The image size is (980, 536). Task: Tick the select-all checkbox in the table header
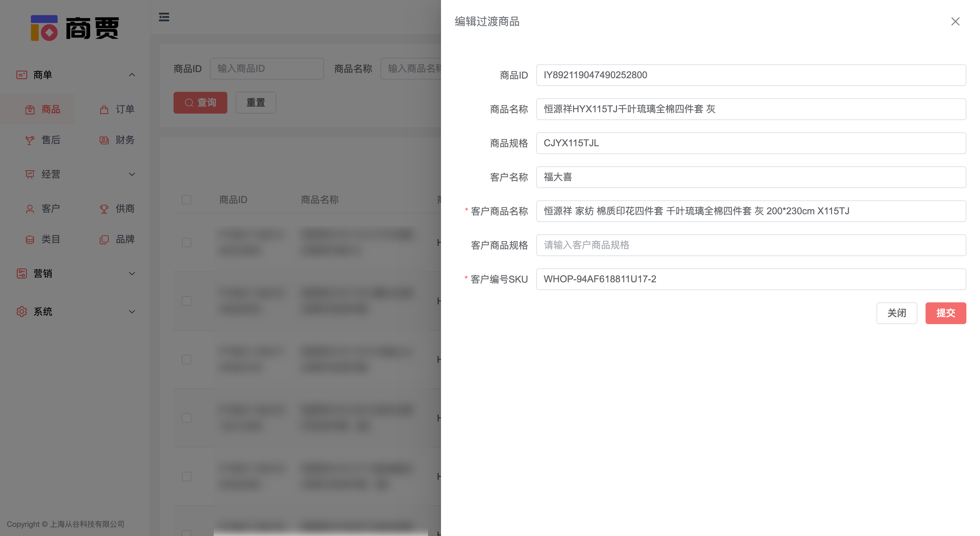click(x=186, y=199)
